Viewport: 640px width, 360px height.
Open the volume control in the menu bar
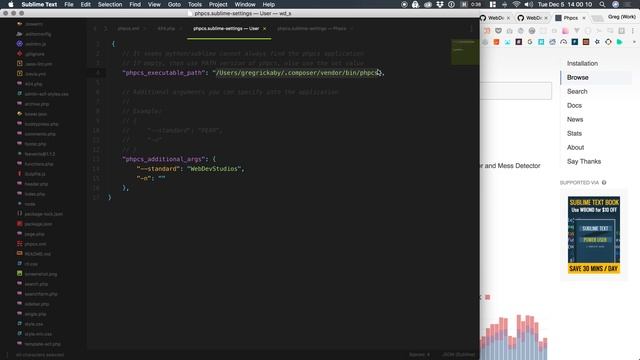529,4
